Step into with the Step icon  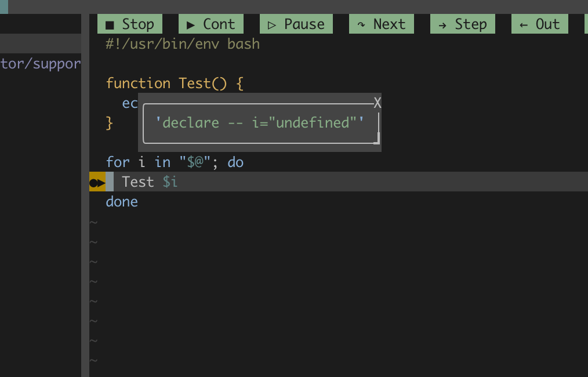coord(462,24)
